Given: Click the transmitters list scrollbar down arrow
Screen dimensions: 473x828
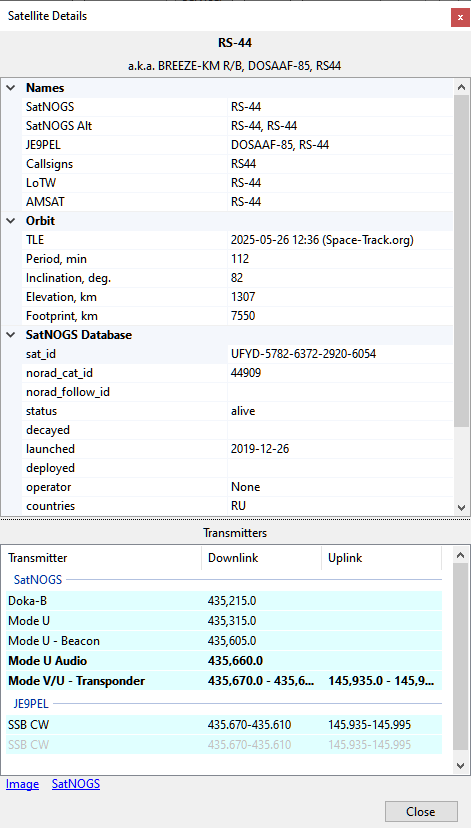Looking at the screenshot, I should point(461,766).
